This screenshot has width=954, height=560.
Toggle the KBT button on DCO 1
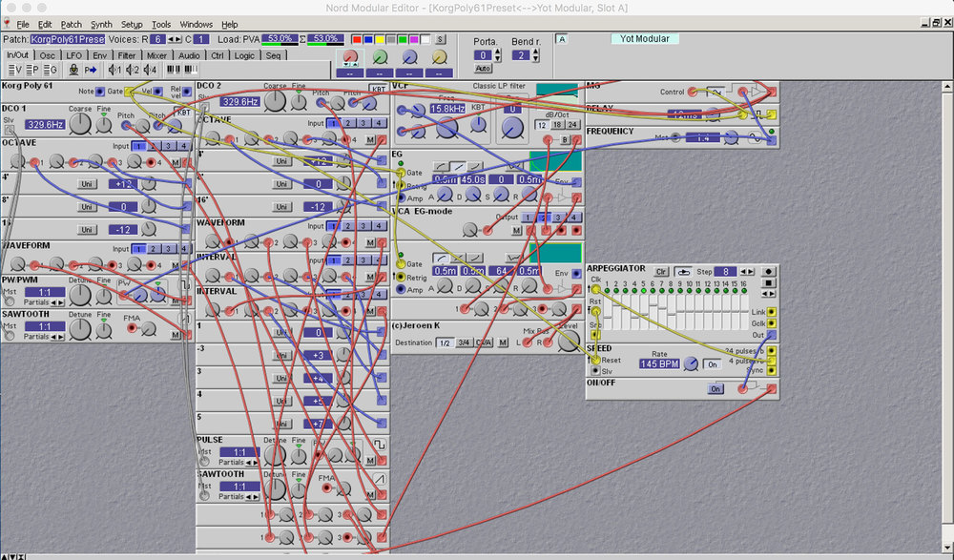(182, 112)
